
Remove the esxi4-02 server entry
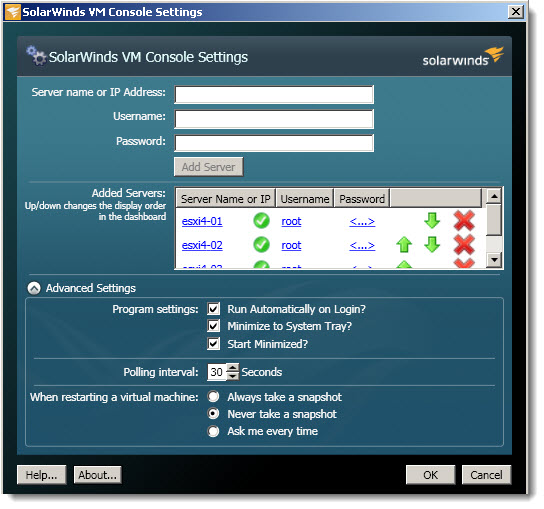coord(464,245)
